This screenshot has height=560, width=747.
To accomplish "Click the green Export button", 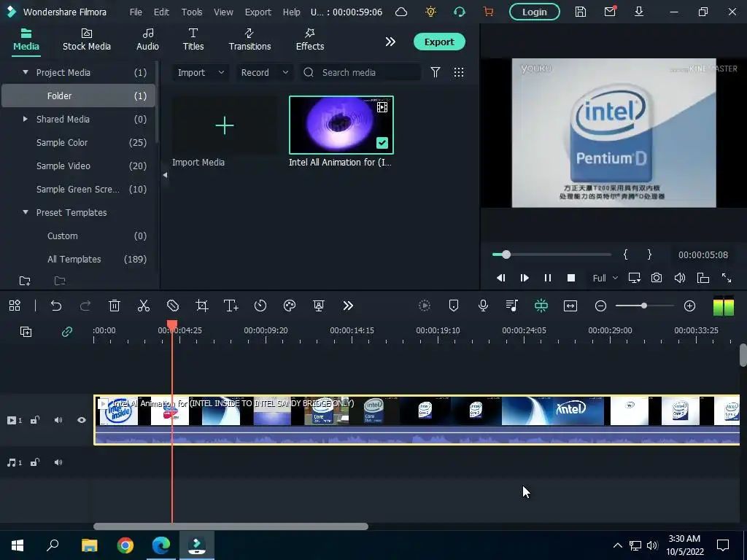I will 439,42.
